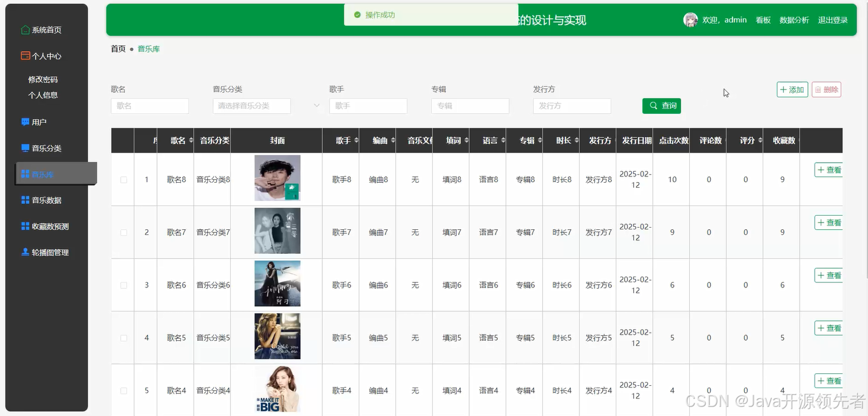Screen dimensions: 868x416
Task: Click sort arrows on 歌手 column
Action: point(356,141)
